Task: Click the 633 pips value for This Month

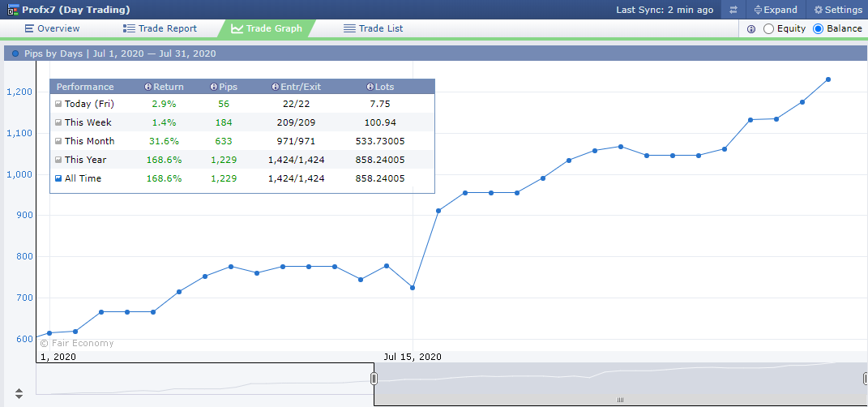Action: pos(224,141)
